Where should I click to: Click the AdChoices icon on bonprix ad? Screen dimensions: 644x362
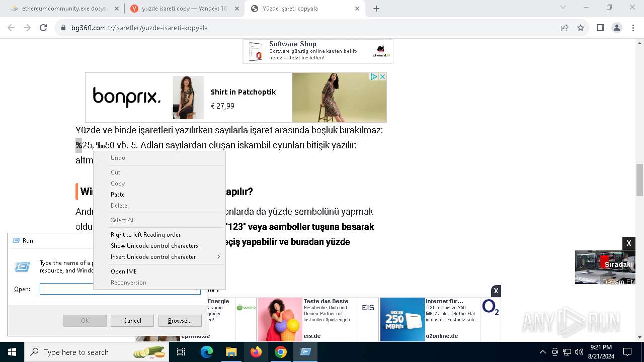(374, 76)
